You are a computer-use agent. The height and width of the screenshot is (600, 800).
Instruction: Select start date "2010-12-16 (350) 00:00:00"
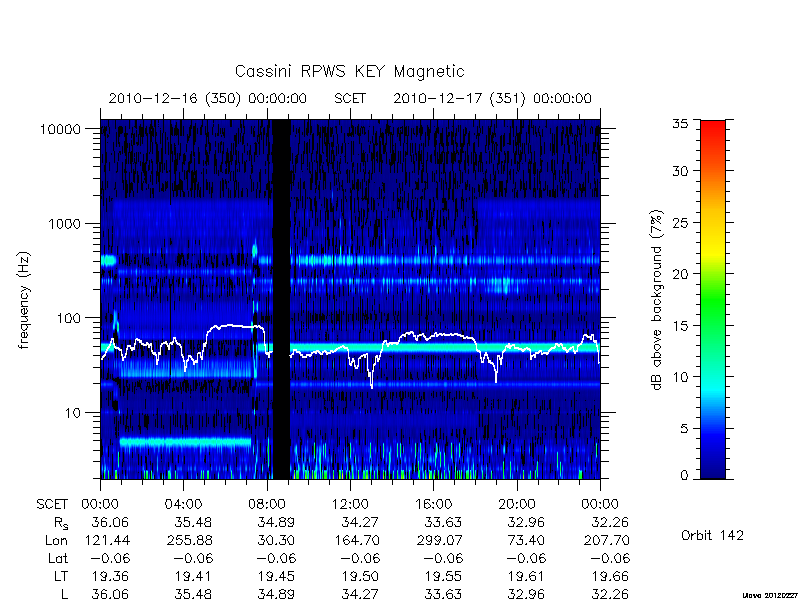pos(208,98)
